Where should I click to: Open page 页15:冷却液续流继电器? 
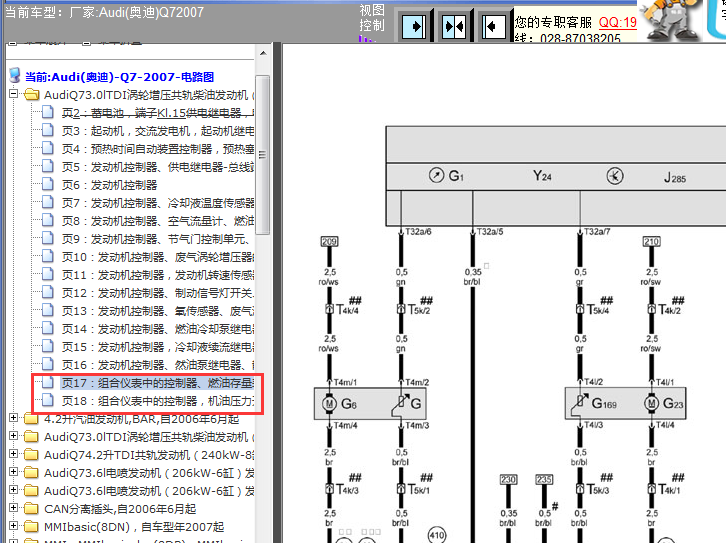pos(157,347)
